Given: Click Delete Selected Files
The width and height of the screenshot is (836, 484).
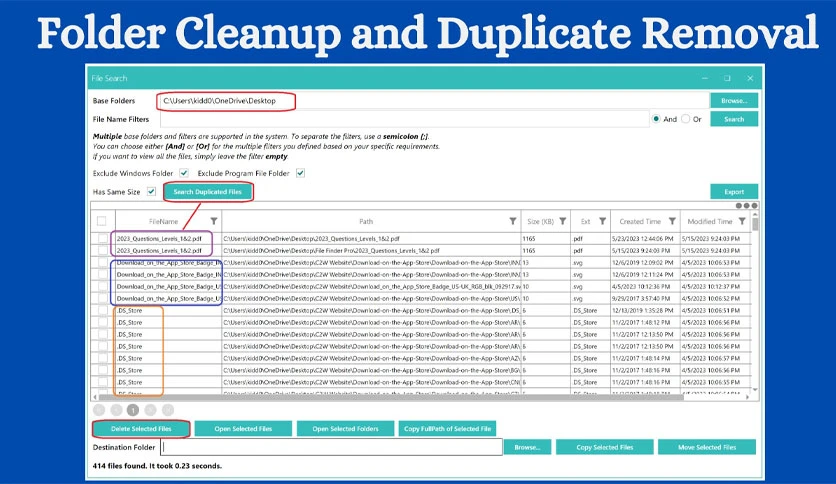Looking at the screenshot, I should pos(141,429).
